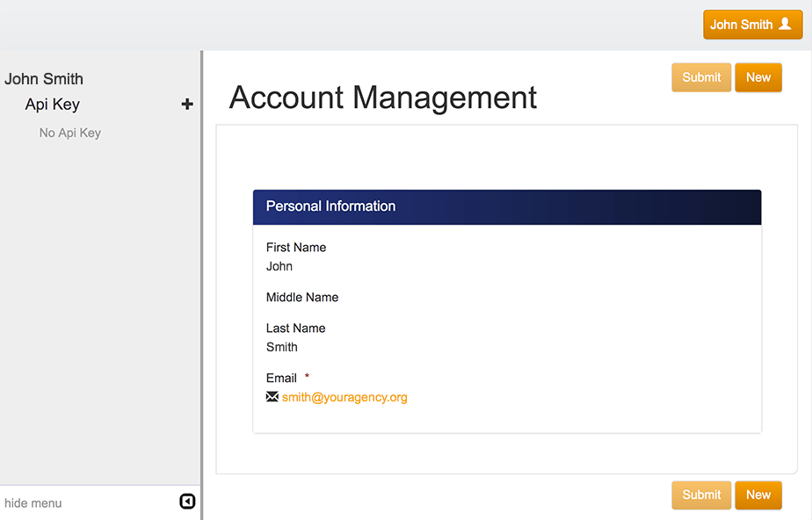Click the hide menu arrow icon
The width and height of the screenshot is (812, 520).
187,502
